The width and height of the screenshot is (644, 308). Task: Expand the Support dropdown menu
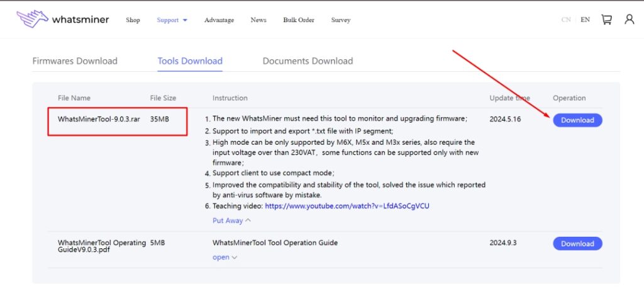pyautogui.click(x=172, y=20)
